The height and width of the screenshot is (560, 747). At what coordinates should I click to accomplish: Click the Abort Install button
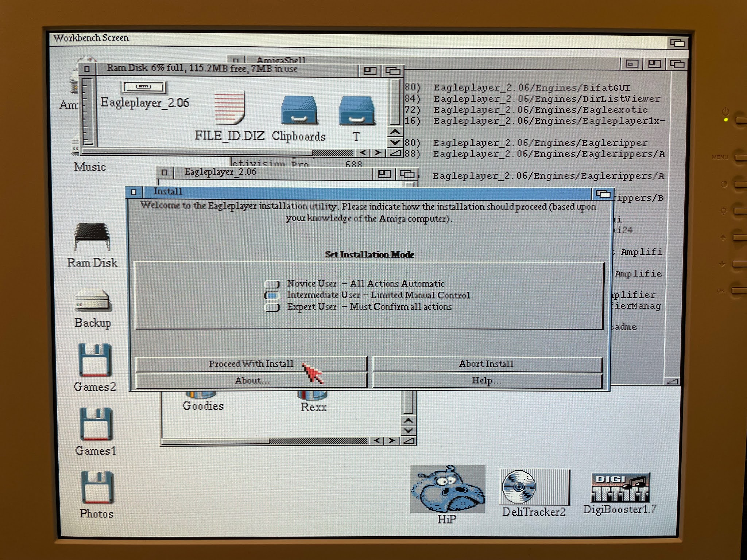click(x=487, y=364)
